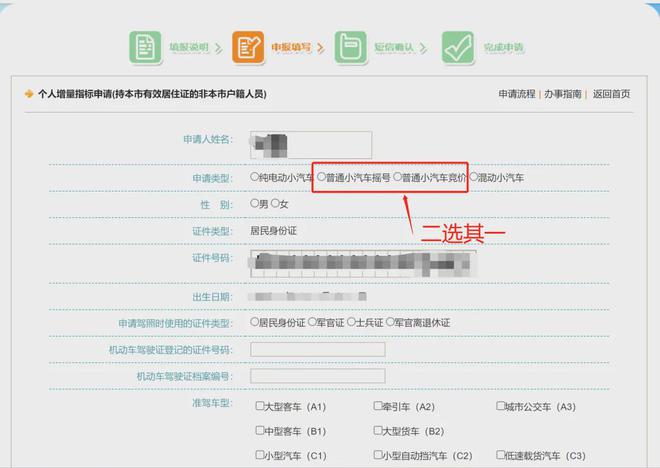
Task: Select 居民身份证 license document type
Action: pyautogui.click(x=254, y=322)
